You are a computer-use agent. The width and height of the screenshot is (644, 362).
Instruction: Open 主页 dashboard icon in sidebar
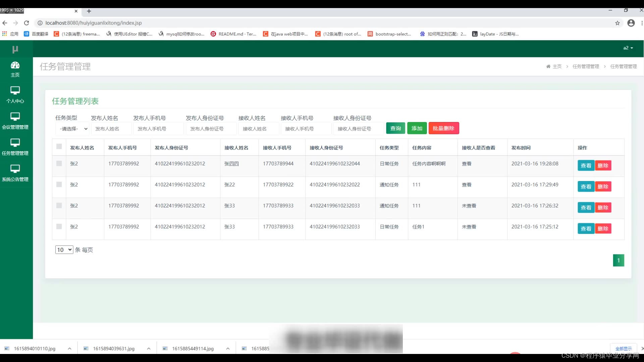click(x=15, y=65)
